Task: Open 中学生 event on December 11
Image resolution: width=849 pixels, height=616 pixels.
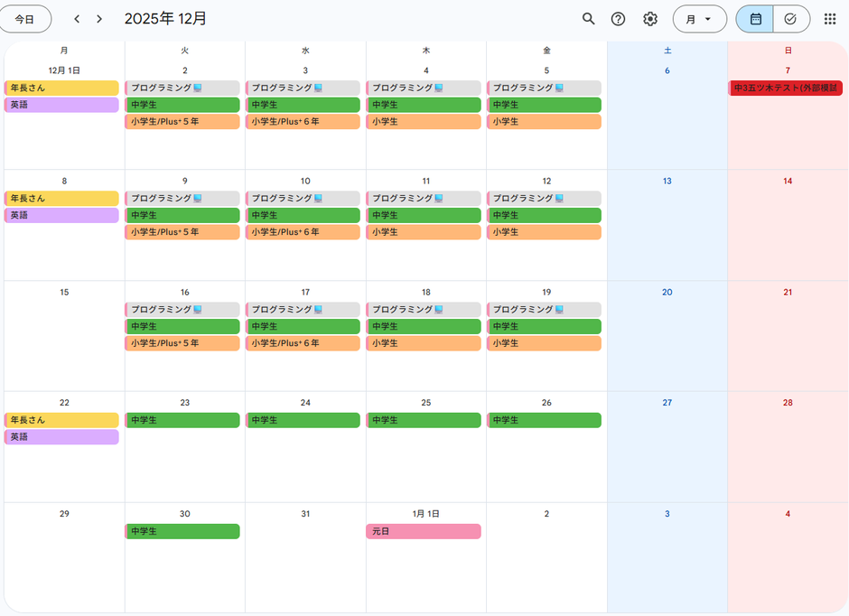Action: 424,215
